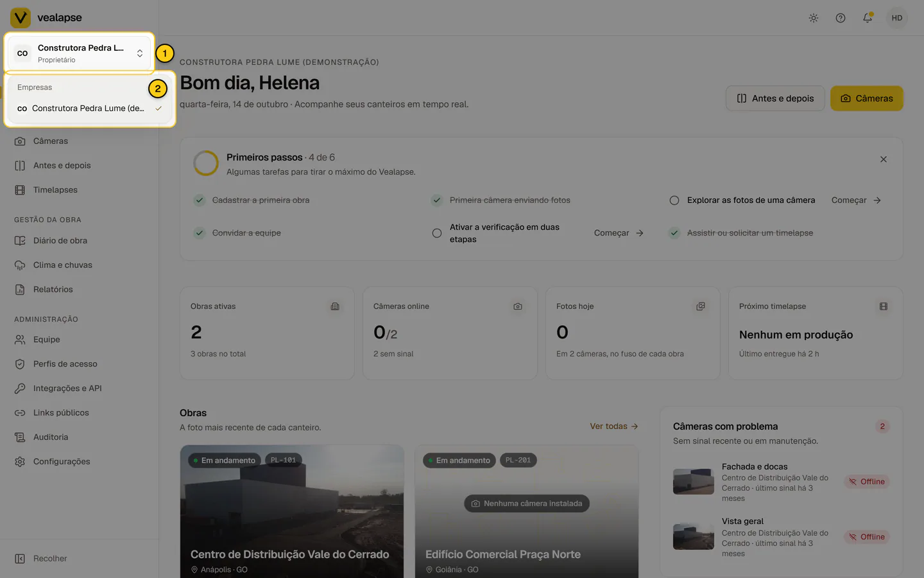
Task: Open Câmeras in the sidebar
Action: coord(80,141)
